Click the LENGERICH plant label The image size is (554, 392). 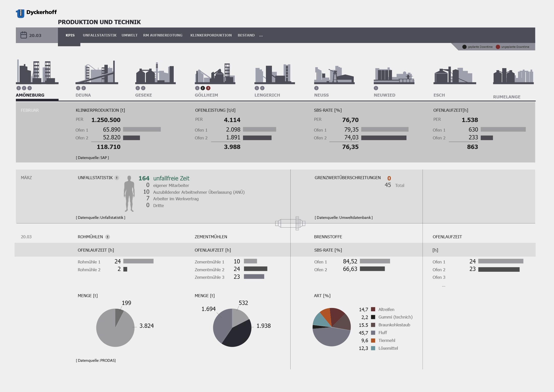267,95
